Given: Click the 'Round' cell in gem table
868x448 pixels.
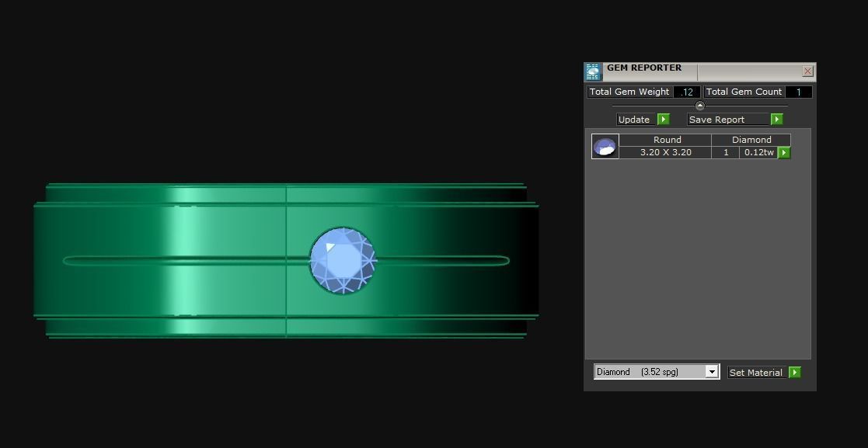Looking at the screenshot, I should pos(665,140).
